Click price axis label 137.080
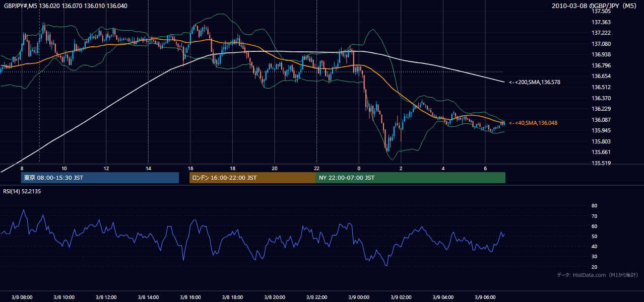 pos(601,44)
